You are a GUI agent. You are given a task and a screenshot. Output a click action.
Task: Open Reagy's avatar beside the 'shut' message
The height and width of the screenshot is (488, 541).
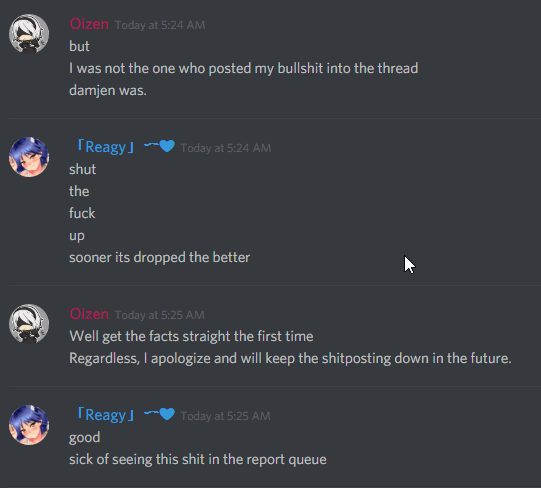pos(29,157)
